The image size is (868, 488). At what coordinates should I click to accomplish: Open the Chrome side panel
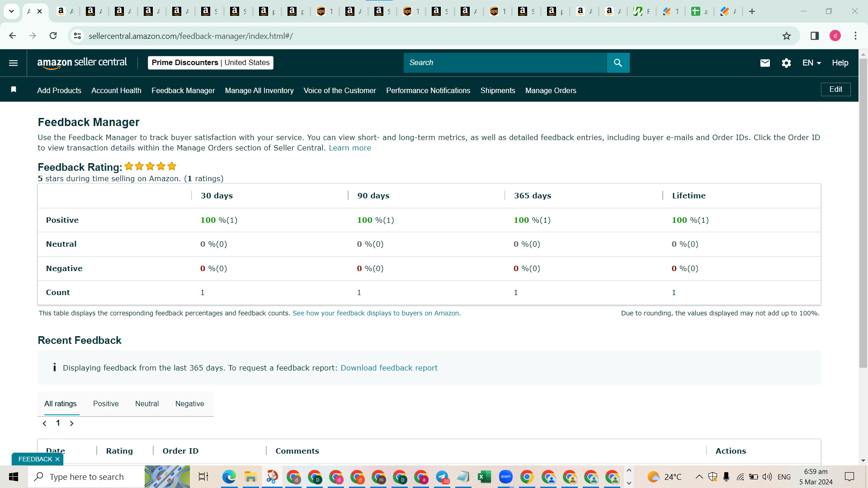coord(815,36)
